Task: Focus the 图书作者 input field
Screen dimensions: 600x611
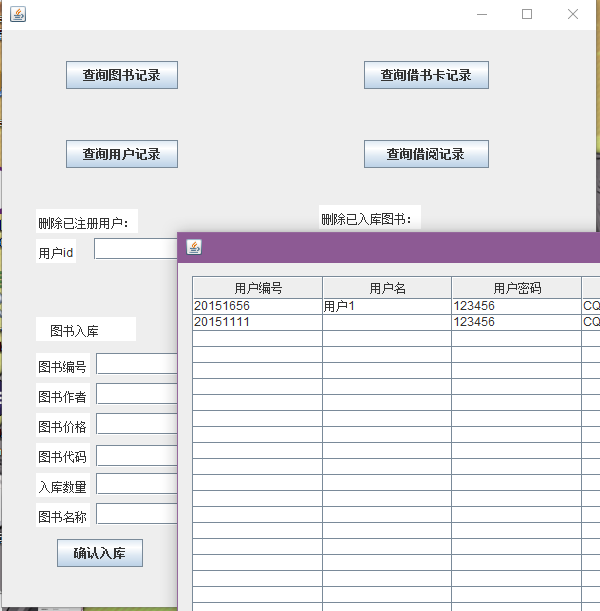Action: pyautogui.click(x=137, y=394)
